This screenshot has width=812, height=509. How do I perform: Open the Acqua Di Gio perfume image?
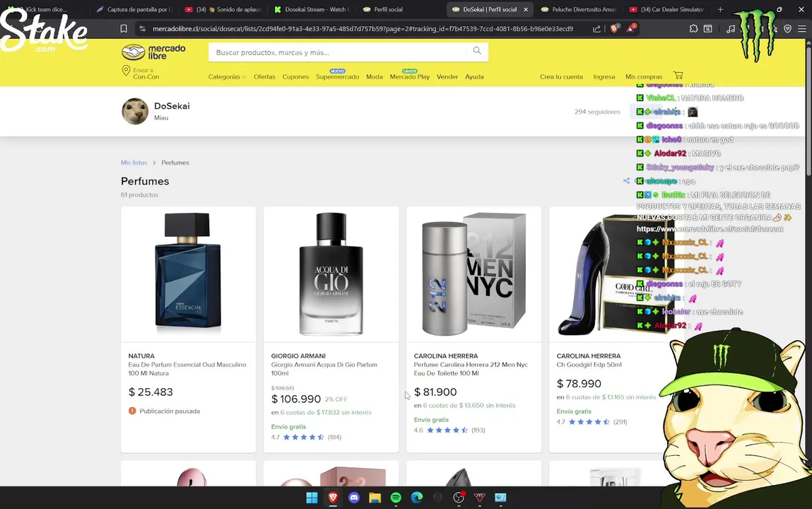coord(331,274)
